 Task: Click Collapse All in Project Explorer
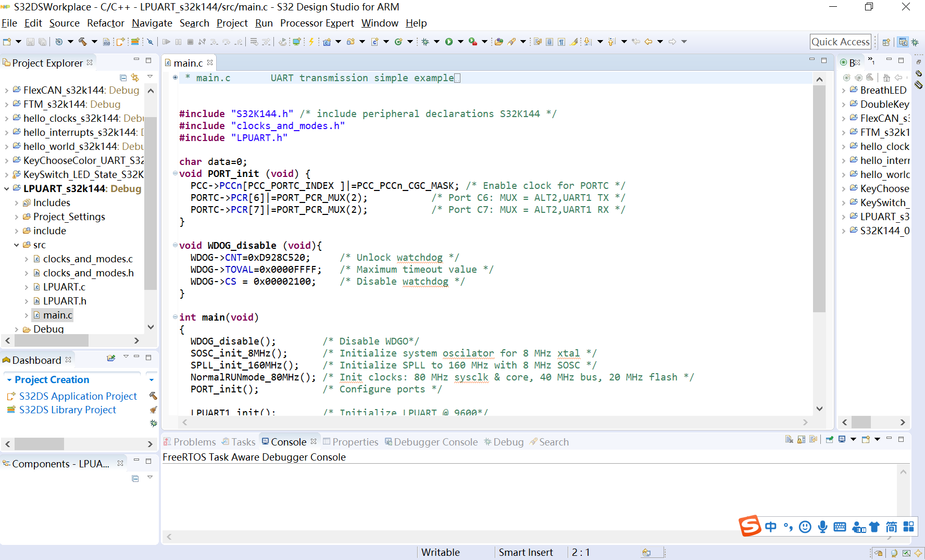coord(123,78)
